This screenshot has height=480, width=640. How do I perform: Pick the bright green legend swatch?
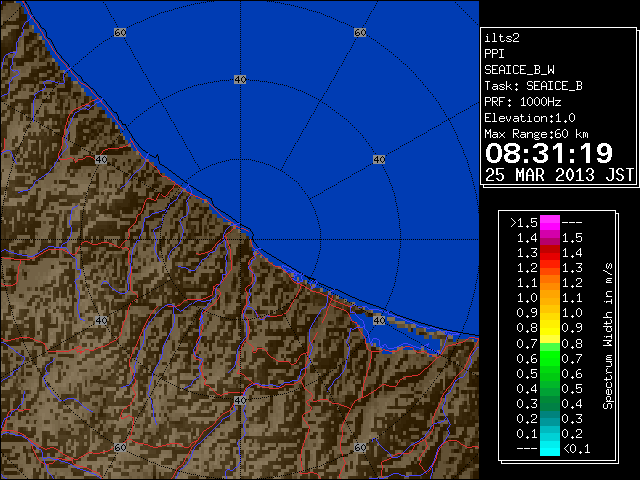(550, 358)
